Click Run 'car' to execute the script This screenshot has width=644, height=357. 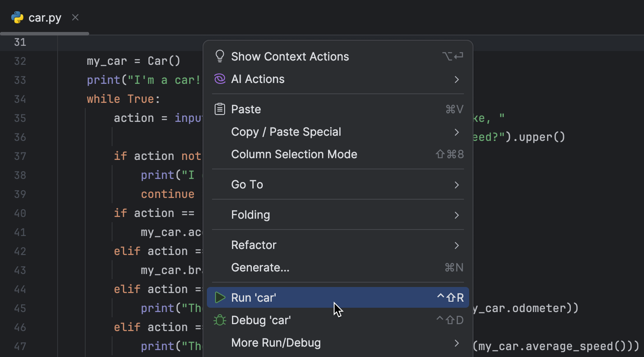pyautogui.click(x=253, y=297)
